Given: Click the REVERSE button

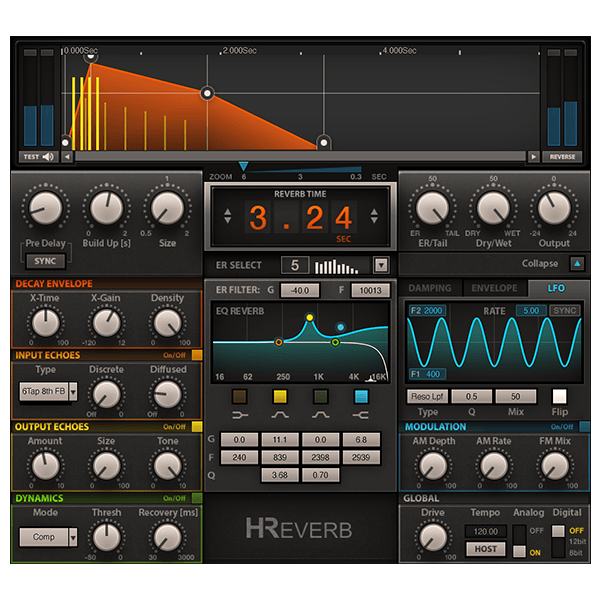Looking at the screenshot, I should click(562, 157).
